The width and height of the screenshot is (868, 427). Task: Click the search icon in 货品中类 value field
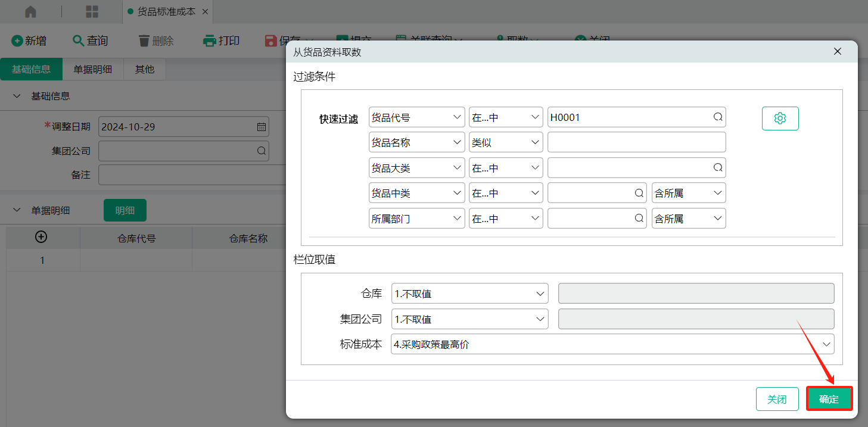point(639,193)
